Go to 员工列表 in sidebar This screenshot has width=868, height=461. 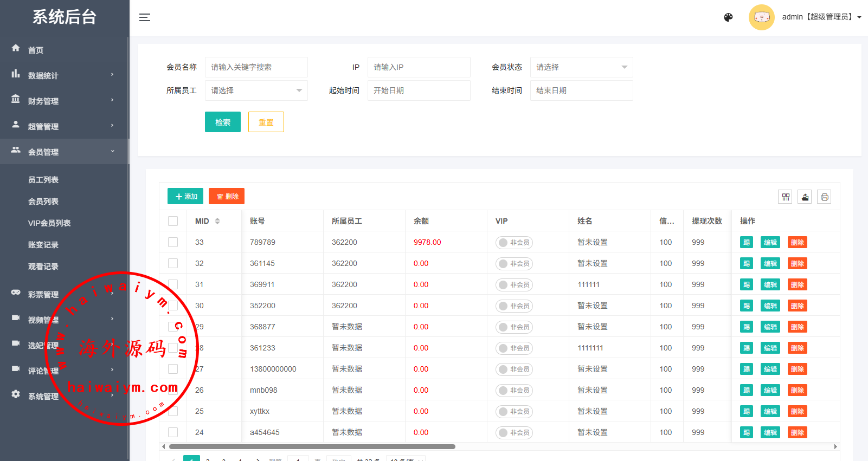tap(43, 180)
